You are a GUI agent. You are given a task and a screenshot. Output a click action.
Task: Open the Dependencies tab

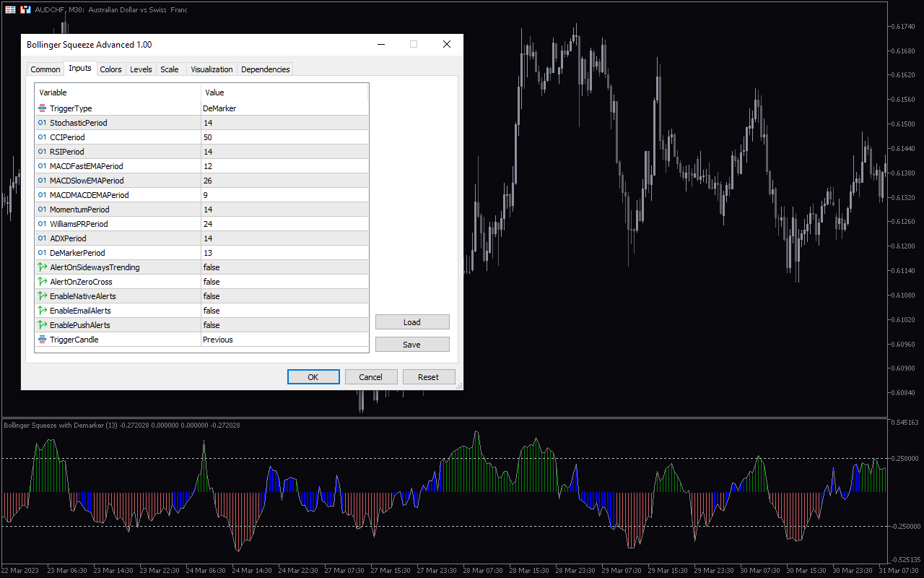click(266, 69)
